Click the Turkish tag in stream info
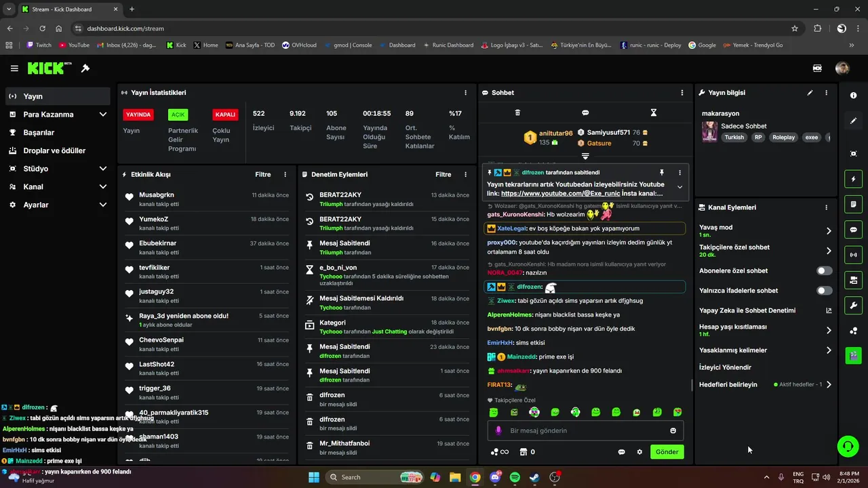Viewport: 868px width, 488px height. coord(734,137)
